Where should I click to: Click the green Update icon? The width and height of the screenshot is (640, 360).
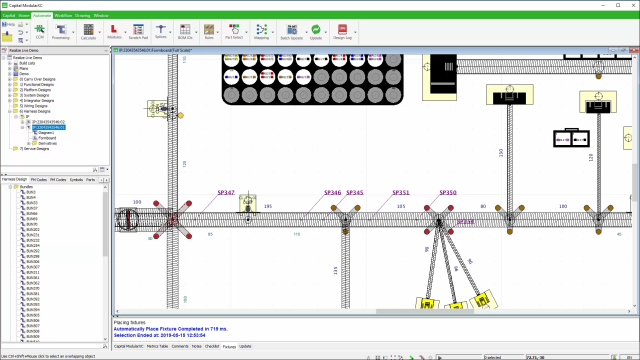point(316,29)
